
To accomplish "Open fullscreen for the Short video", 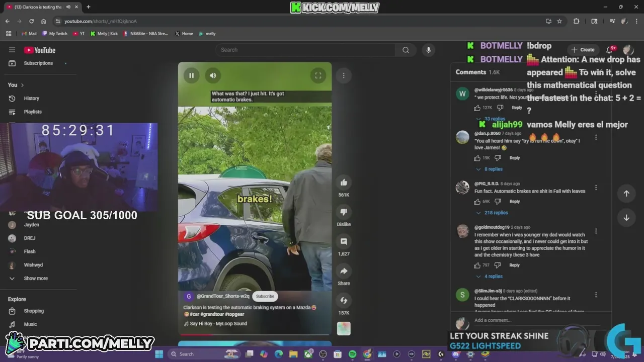I will (318, 75).
